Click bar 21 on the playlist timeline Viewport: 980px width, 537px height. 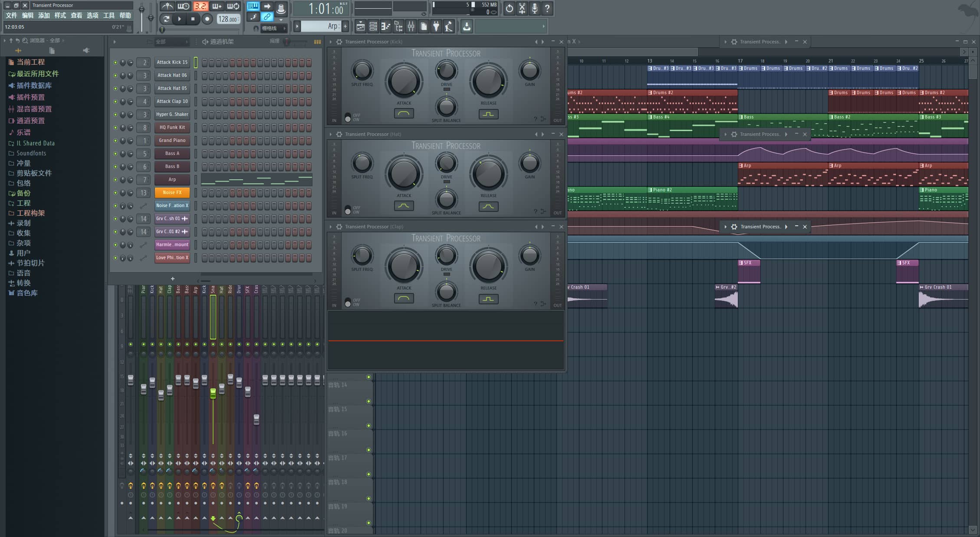831,61
